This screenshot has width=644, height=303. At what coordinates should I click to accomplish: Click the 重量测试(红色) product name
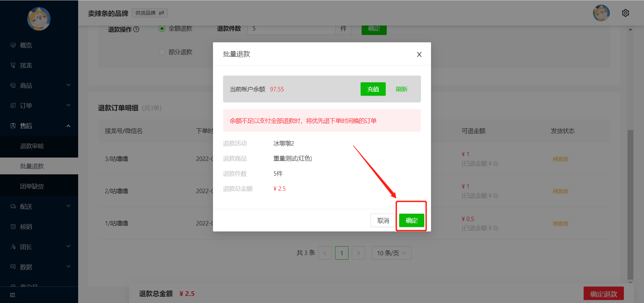[292, 159]
